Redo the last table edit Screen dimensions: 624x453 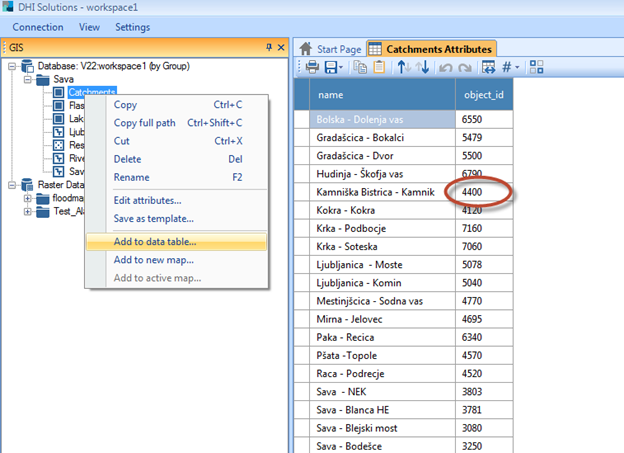point(464,68)
